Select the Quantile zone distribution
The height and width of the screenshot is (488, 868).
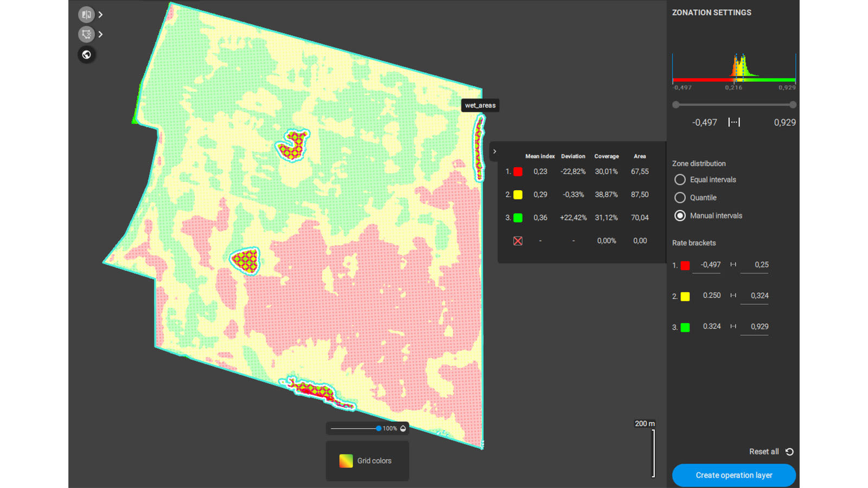[x=680, y=197]
